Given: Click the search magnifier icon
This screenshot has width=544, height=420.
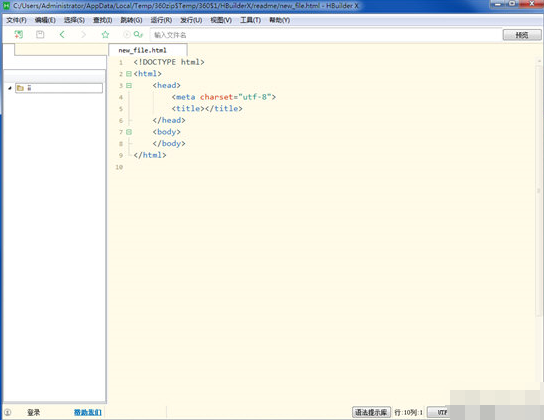Looking at the screenshot, I should click(x=138, y=34).
